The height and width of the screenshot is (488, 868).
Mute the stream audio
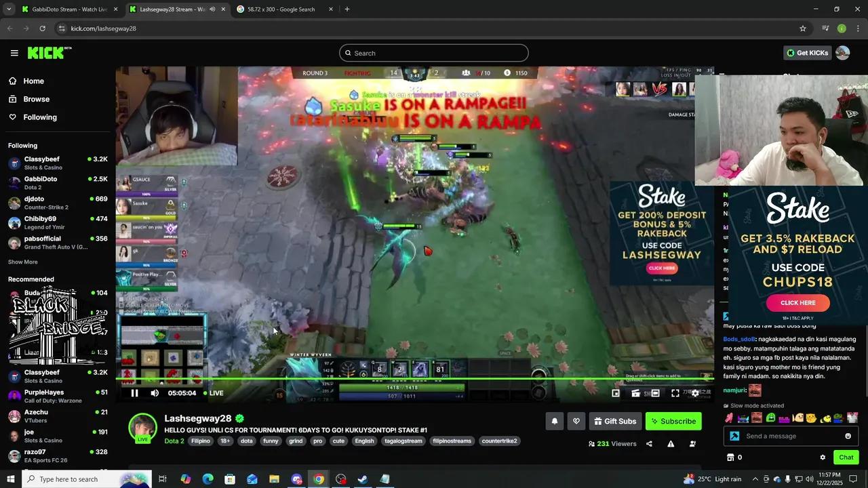155,393
